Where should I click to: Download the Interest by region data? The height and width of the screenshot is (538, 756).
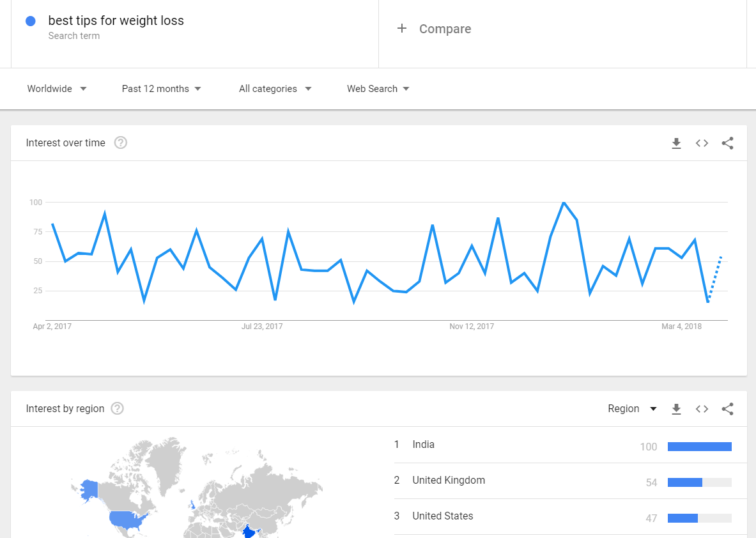pos(676,408)
